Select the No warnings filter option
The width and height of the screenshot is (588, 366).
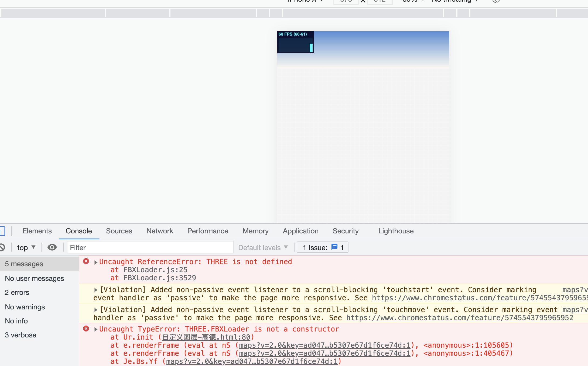pyautogui.click(x=25, y=307)
